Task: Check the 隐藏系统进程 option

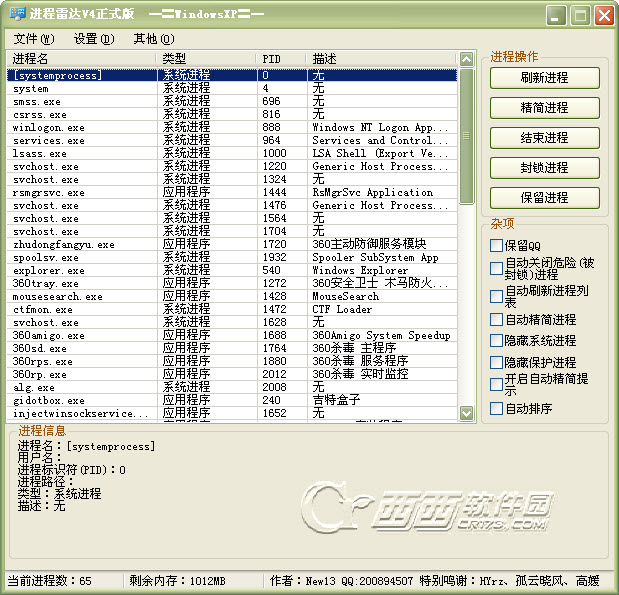Action: tap(496, 340)
